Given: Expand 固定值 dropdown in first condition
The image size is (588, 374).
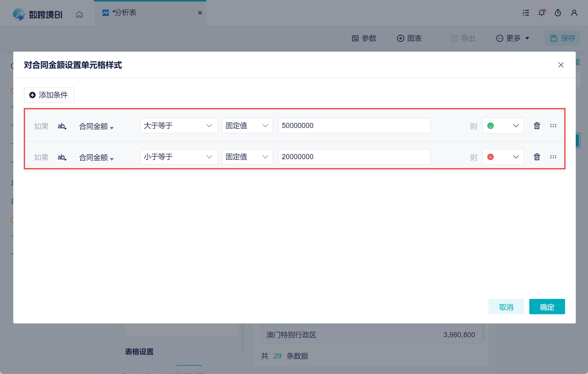Looking at the screenshot, I should click(x=247, y=126).
